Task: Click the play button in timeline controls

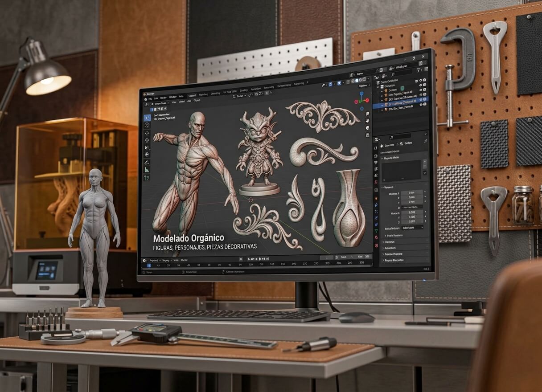Action: pyautogui.click(x=259, y=258)
